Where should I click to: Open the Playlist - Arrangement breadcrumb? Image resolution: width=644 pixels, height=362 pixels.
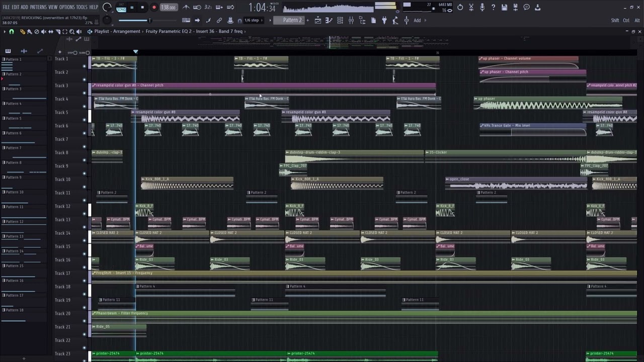(x=117, y=32)
